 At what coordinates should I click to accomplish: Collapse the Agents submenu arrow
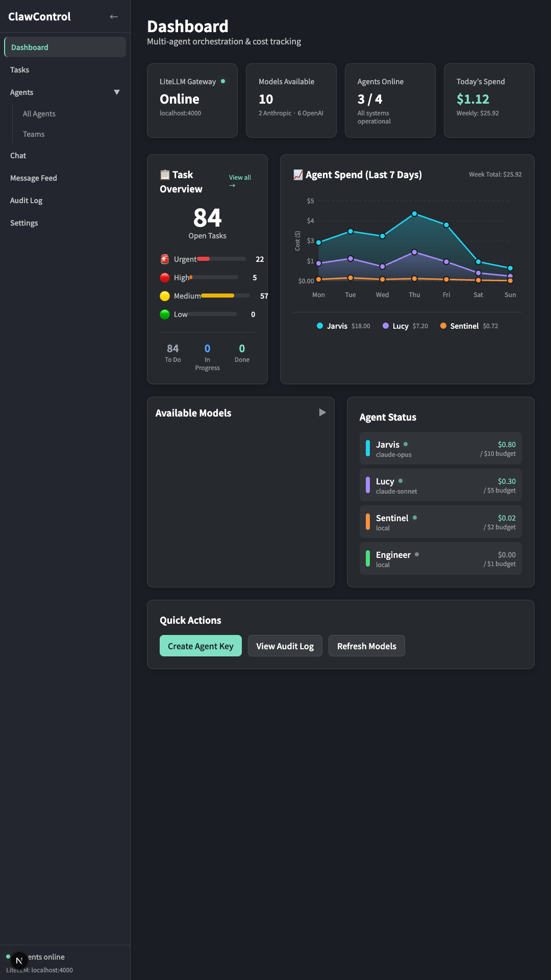pyautogui.click(x=117, y=92)
